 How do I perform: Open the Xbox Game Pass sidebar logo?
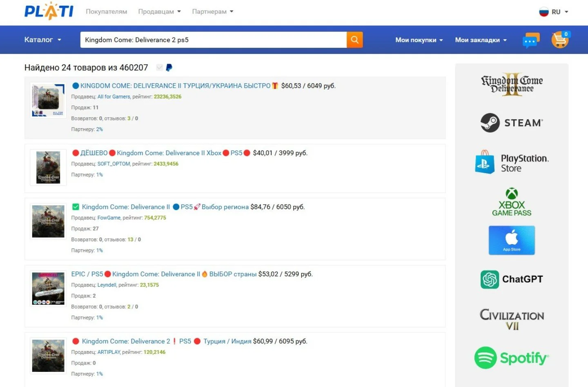(x=512, y=202)
